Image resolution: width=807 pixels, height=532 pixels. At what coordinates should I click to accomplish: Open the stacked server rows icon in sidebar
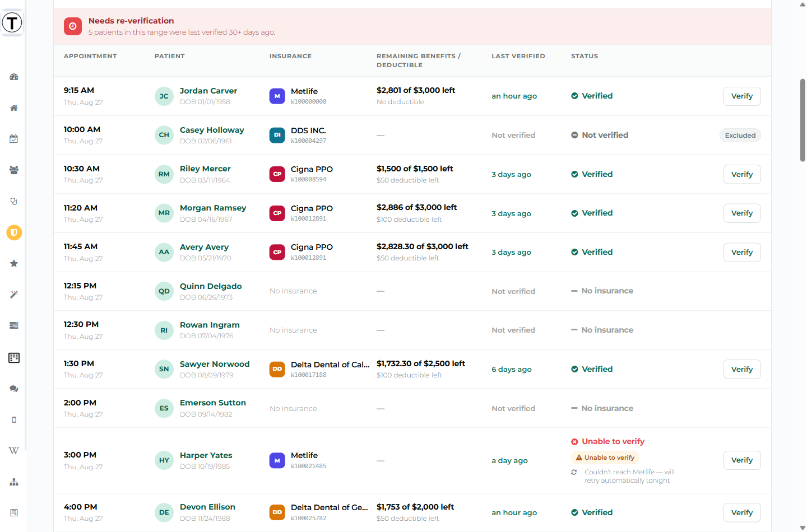pos(14,325)
